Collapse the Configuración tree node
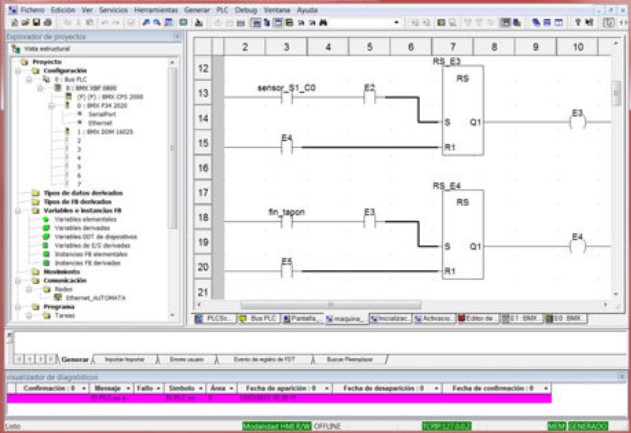Image resolution: width=631 pixels, height=433 pixels. click(18, 71)
